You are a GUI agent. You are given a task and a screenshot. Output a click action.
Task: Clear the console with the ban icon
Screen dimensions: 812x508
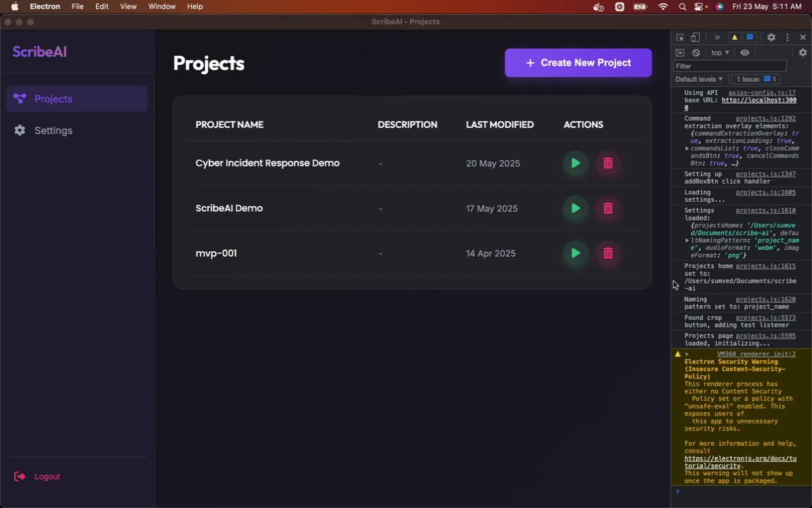tap(696, 53)
